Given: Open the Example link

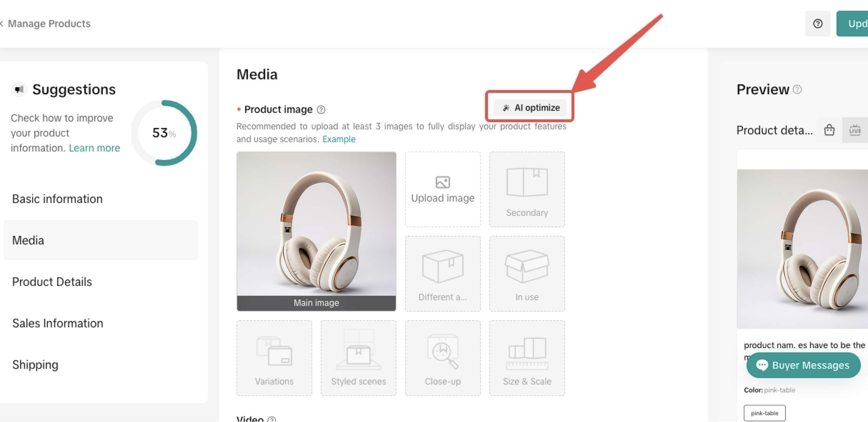Looking at the screenshot, I should [x=339, y=139].
